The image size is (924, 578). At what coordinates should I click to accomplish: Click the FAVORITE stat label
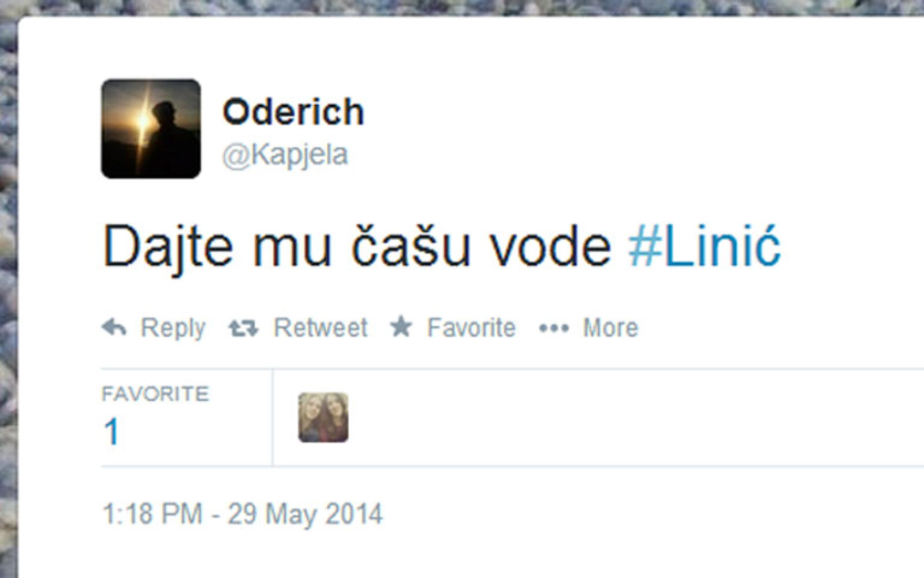pyautogui.click(x=155, y=394)
